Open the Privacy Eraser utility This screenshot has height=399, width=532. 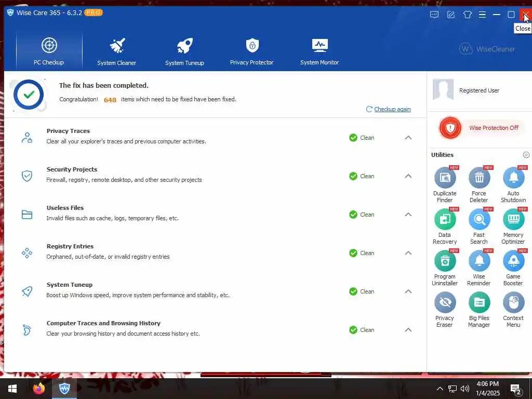pyautogui.click(x=445, y=310)
